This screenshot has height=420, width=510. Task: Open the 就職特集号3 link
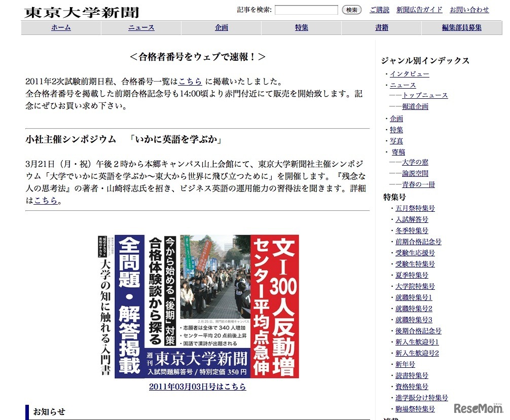tap(414, 320)
